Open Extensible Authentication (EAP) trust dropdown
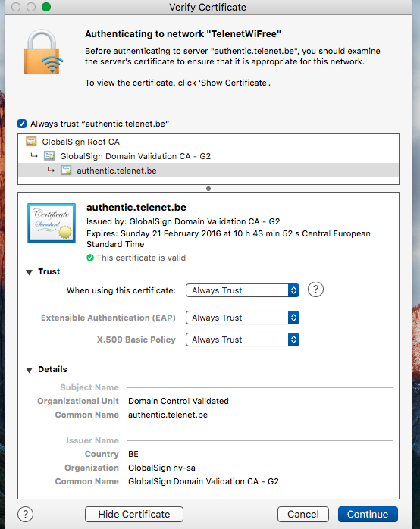 coord(243,318)
